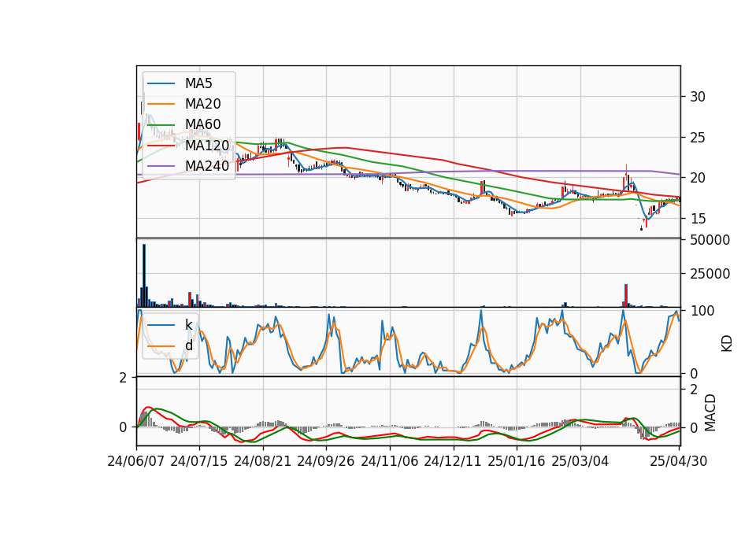Click the tallest volume bar in June 2024
Screen dimensions: 756x543
tap(143, 275)
